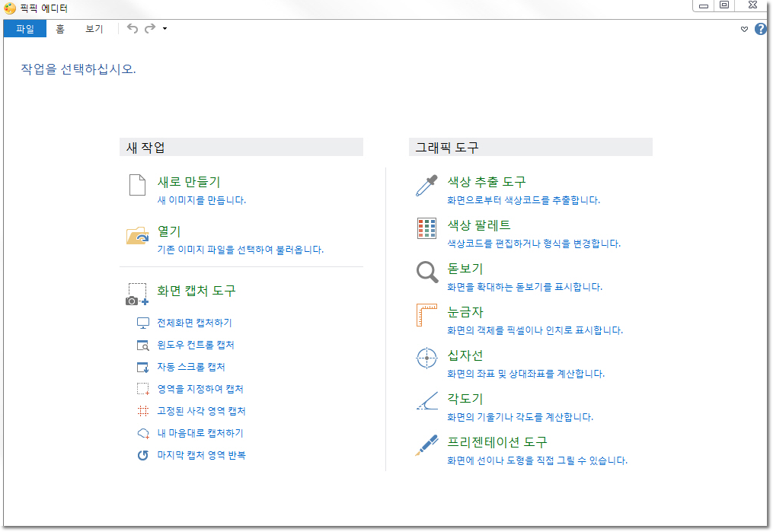
Task: Open the 돋보기 tool
Action: 465,269
